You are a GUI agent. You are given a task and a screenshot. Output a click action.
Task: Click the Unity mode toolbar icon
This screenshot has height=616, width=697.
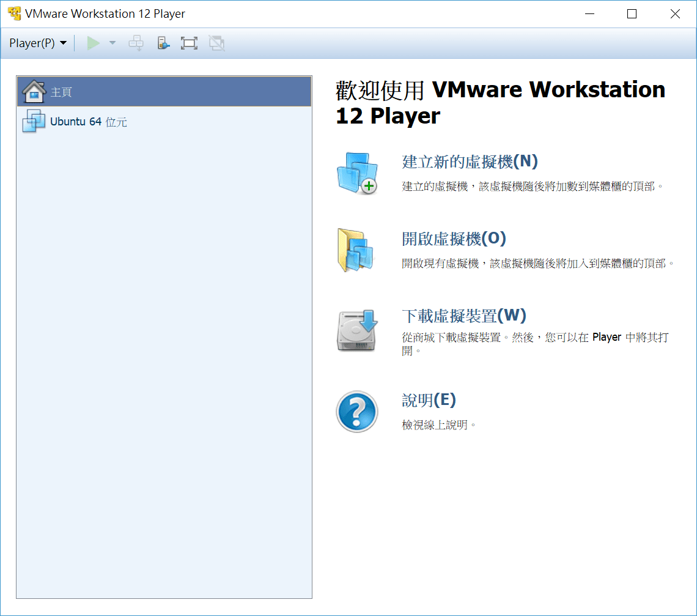click(217, 43)
